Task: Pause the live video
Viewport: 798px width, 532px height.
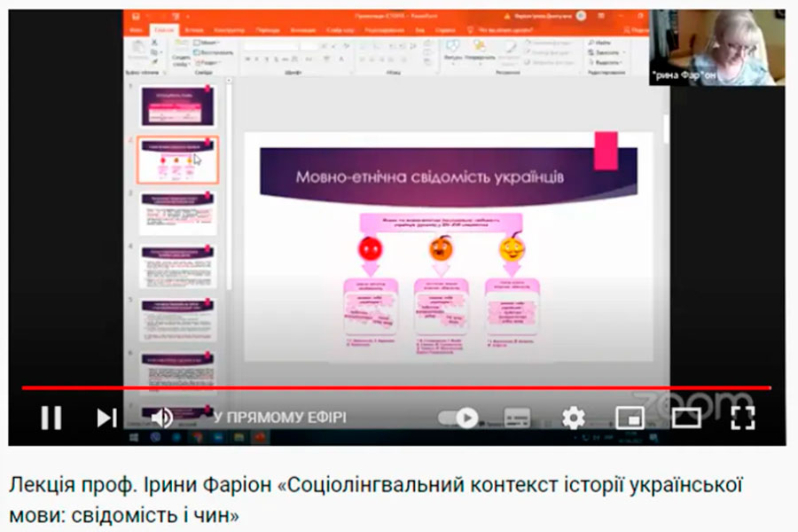Action: tap(51, 418)
